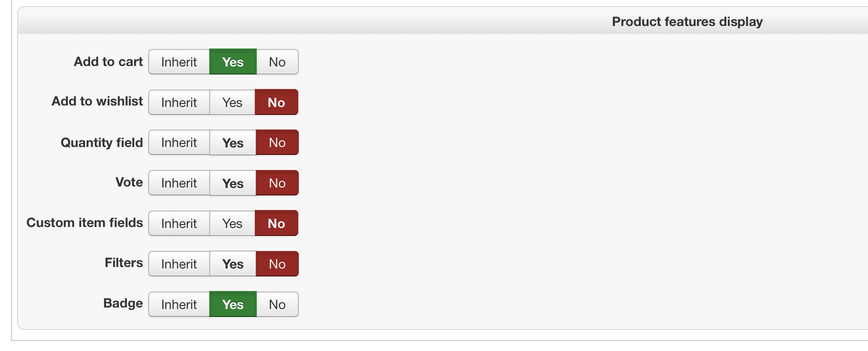Select Yes for Quantity field
The width and height of the screenshot is (868, 351).
click(x=233, y=142)
